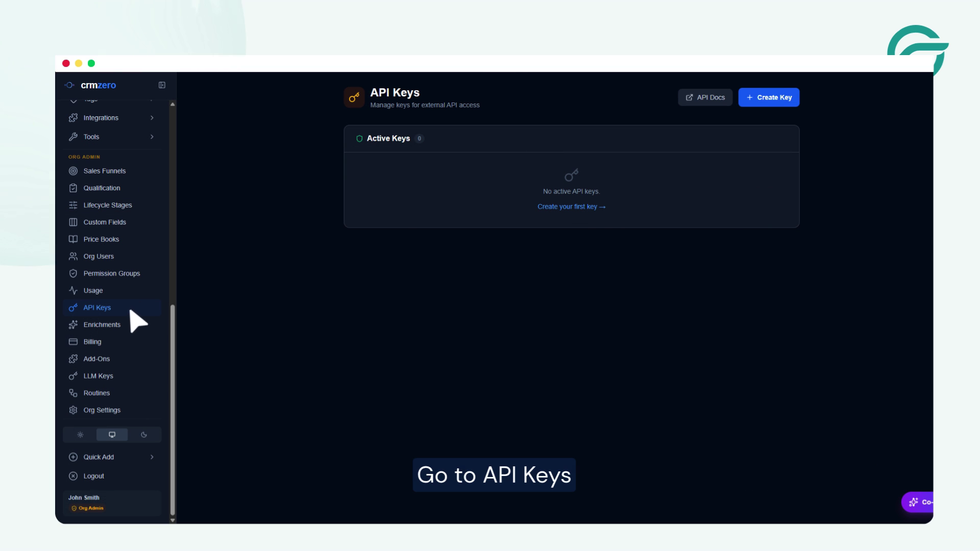Open API Docs external link button
This screenshot has width=980, height=551.
tap(705, 97)
